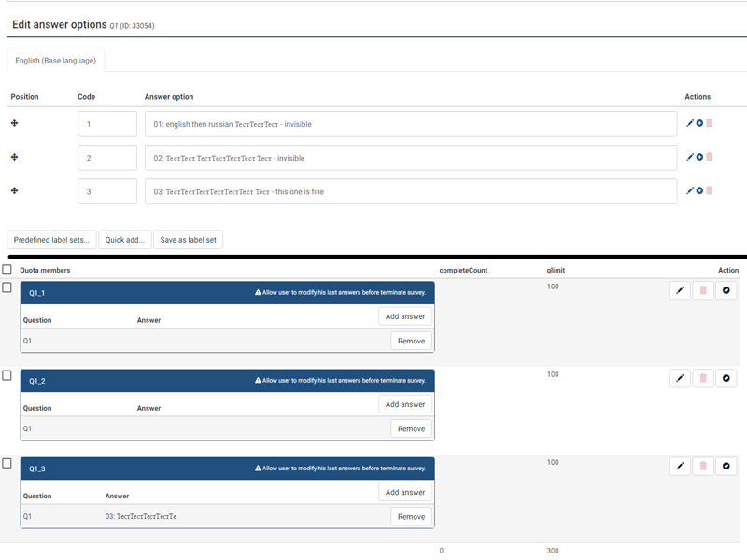Open the Quick add options
The image size is (747, 560).
pyautogui.click(x=124, y=240)
